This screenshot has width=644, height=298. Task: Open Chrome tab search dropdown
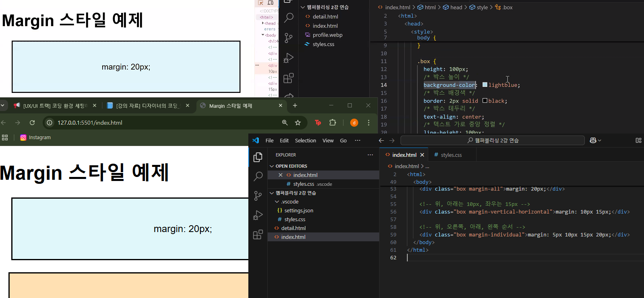pos(2,105)
